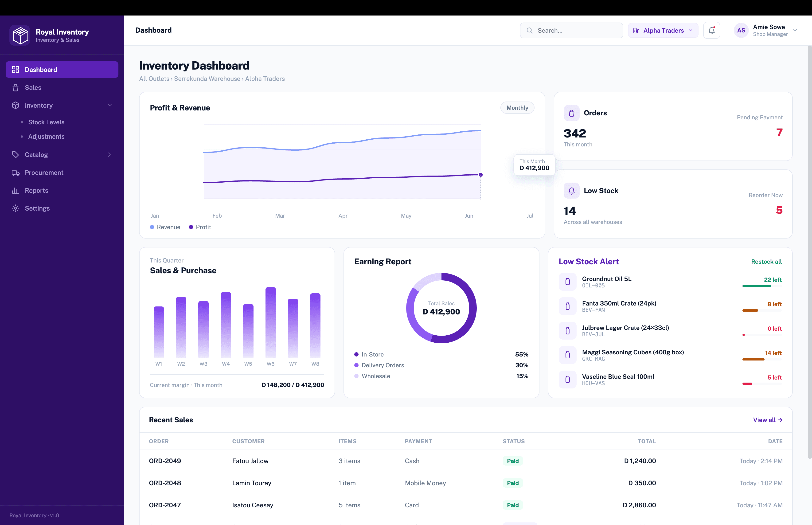This screenshot has width=812, height=525.
Task: Click the Royal Inventory box logo
Action: (20, 35)
